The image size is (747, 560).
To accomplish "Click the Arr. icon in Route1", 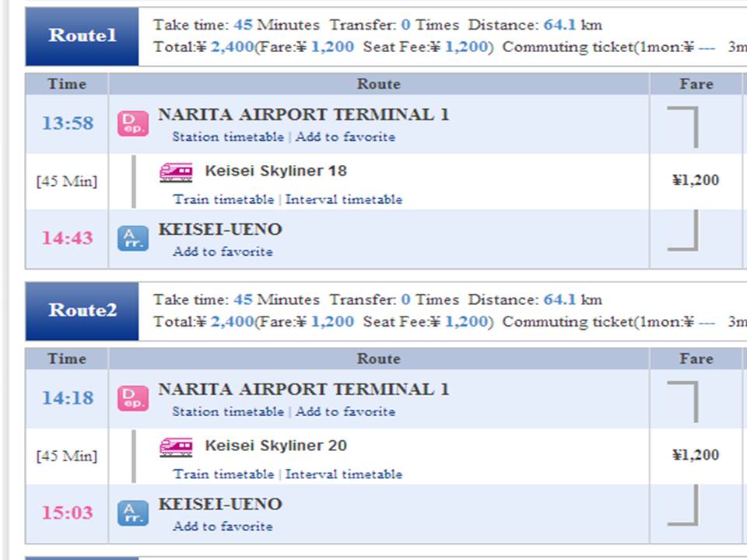I will click(132, 238).
